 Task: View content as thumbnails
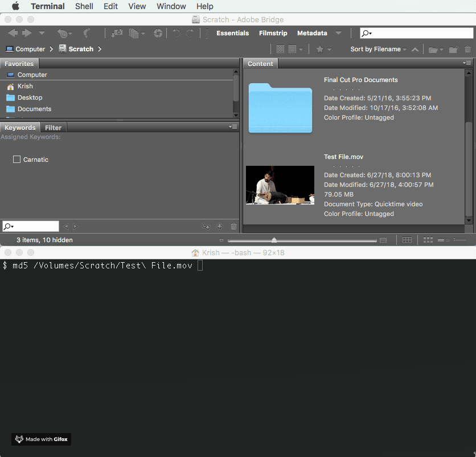coord(428,240)
